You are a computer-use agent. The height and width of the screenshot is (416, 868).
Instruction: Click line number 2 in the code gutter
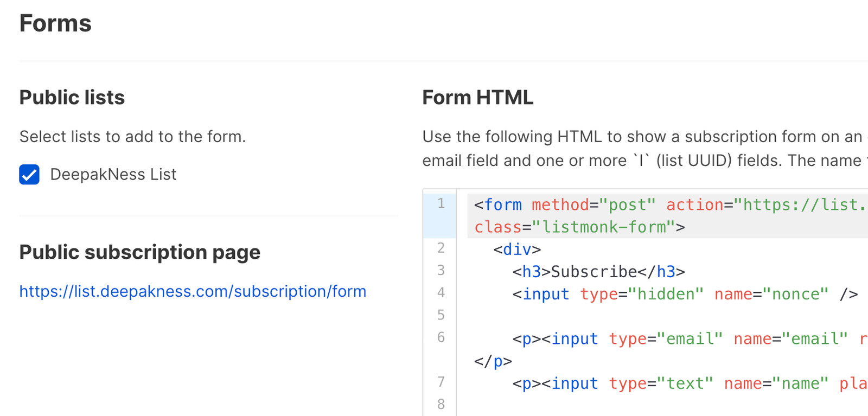441,248
